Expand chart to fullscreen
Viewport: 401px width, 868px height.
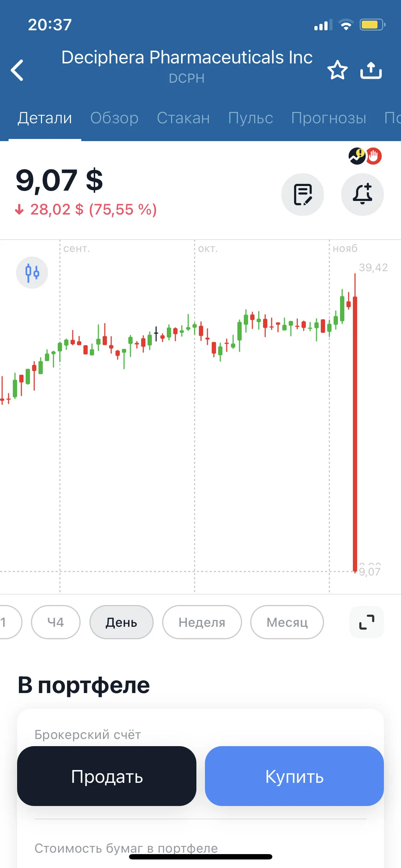point(367,622)
